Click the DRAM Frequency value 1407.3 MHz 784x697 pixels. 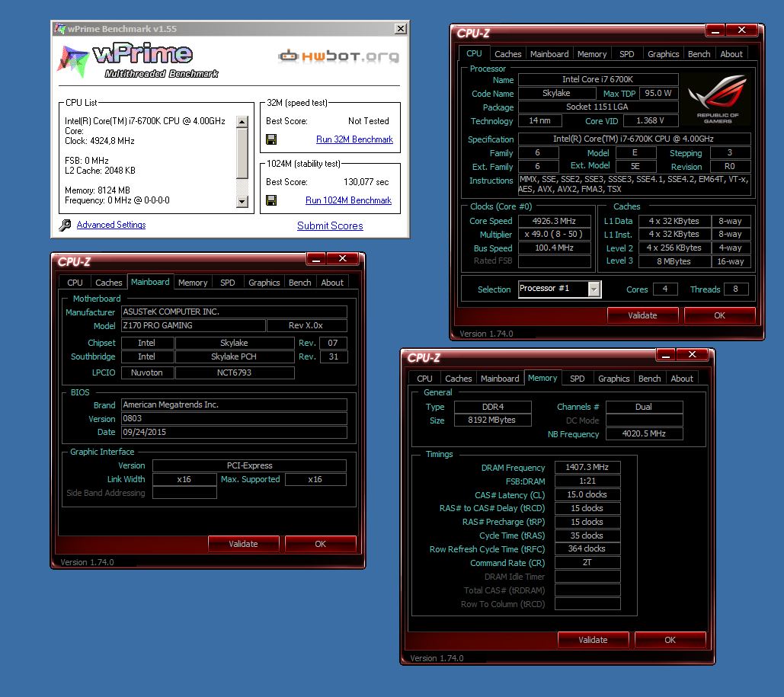(587, 468)
